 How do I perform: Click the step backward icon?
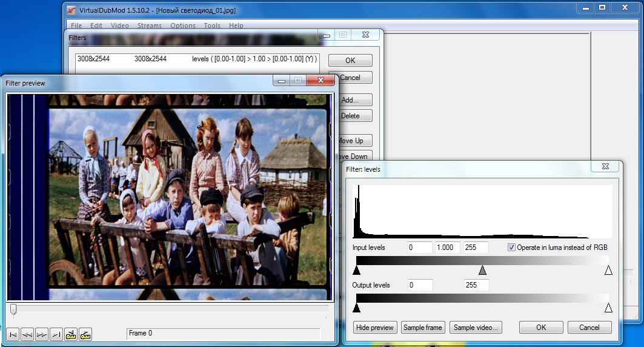(x=27, y=334)
